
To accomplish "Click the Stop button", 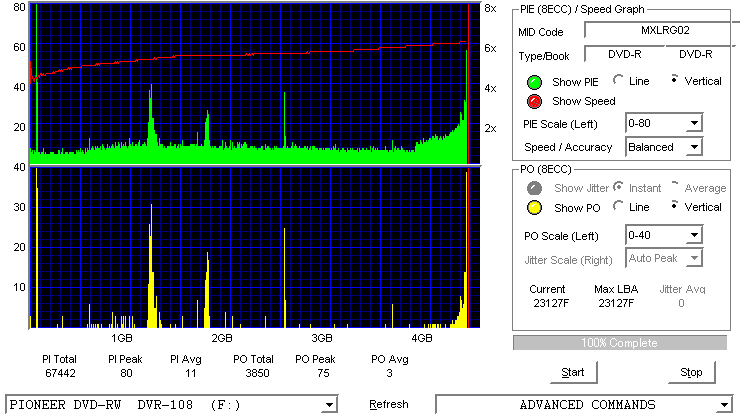I will pyautogui.click(x=691, y=373).
